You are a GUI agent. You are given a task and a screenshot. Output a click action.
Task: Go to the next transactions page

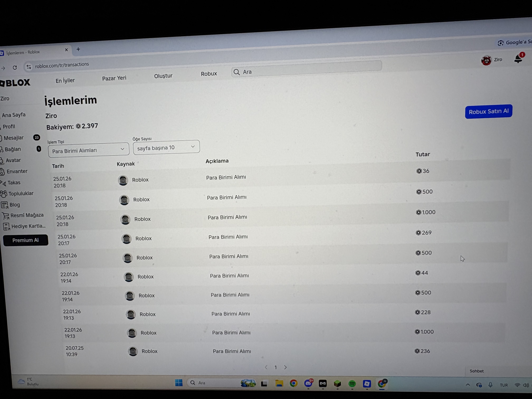click(x=286, y=367)
